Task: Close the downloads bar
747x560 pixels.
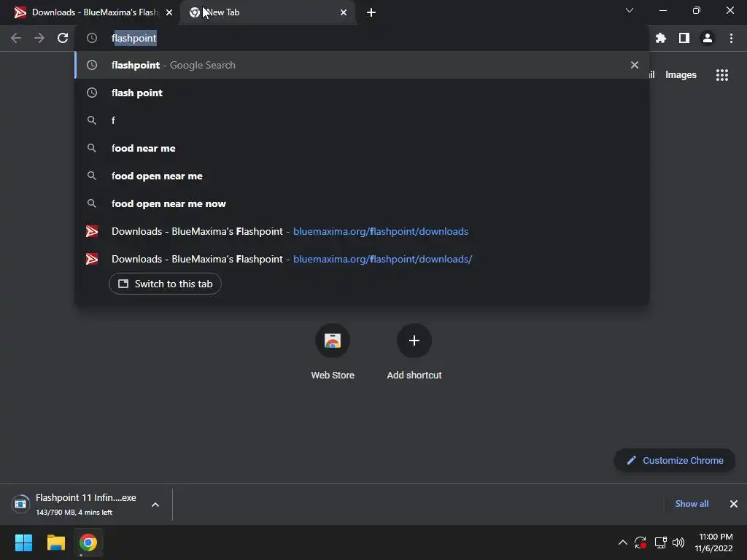Action: (x=734, y=504)
